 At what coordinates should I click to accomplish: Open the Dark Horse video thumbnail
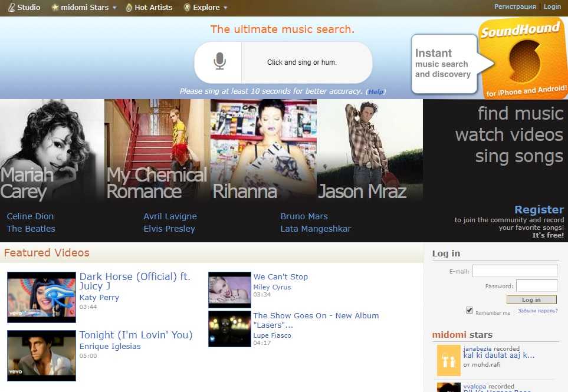tap(41, 297)
